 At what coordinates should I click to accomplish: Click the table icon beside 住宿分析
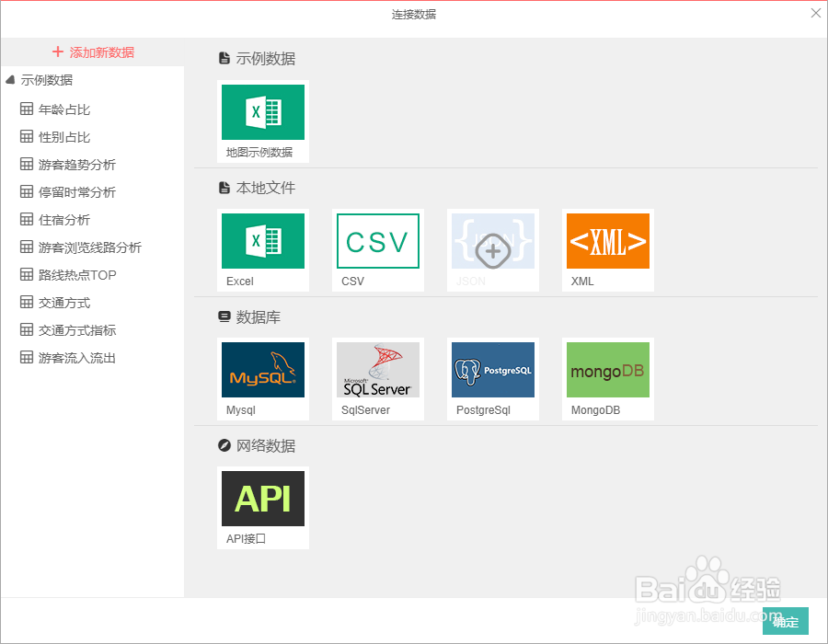27,219
